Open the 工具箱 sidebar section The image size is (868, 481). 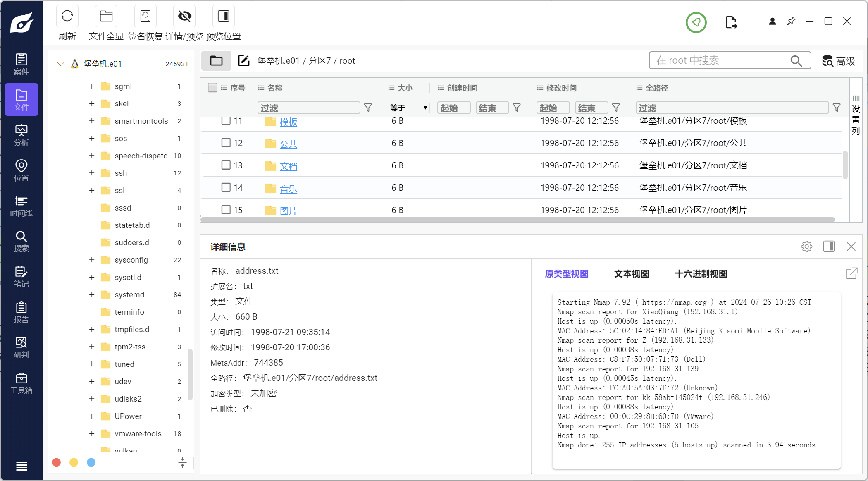coord(21,383)
